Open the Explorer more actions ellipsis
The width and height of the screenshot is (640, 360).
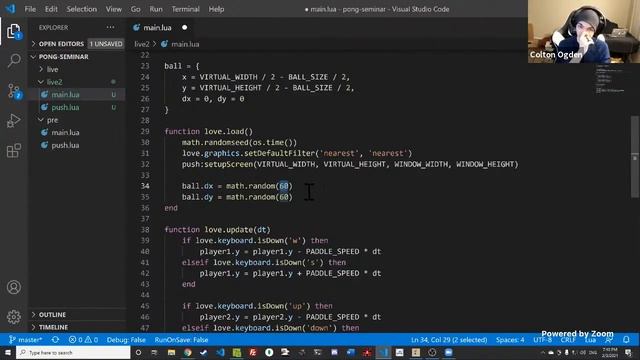(110, 27)
